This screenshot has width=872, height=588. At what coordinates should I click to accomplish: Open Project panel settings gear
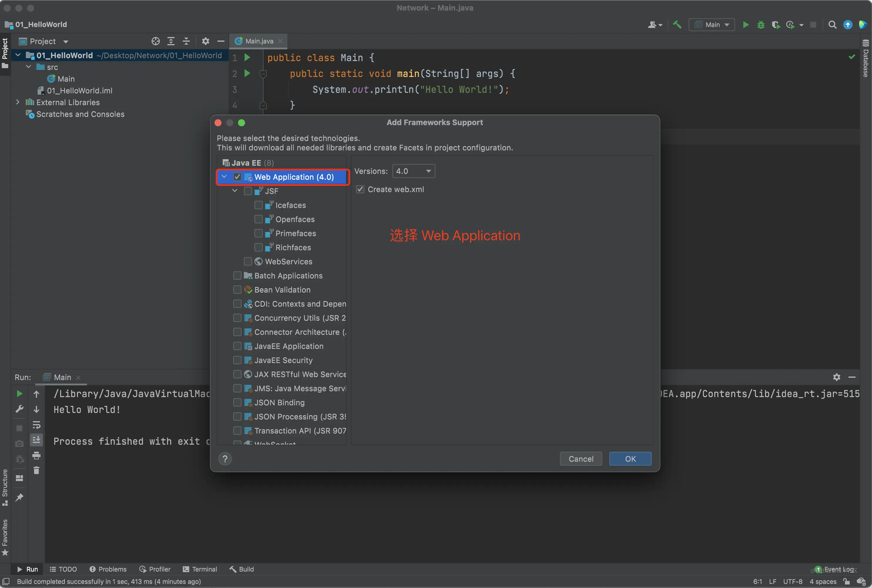click(x=205, y=41)
